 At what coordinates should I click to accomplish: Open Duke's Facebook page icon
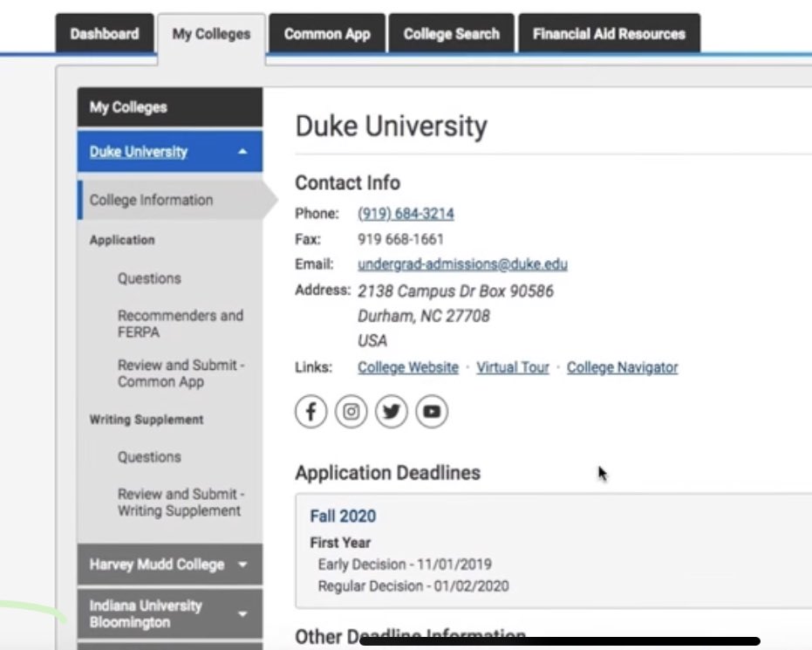[310, 412]
